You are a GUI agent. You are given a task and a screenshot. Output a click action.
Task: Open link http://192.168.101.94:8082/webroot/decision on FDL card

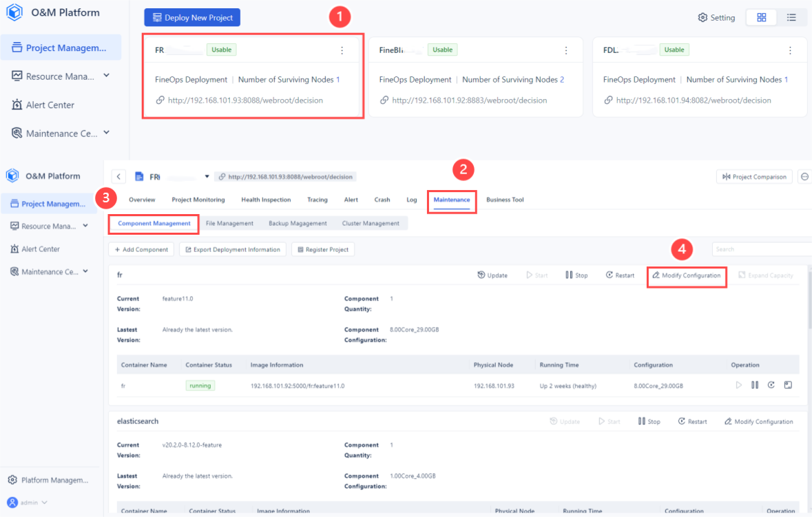pos(694,101)
